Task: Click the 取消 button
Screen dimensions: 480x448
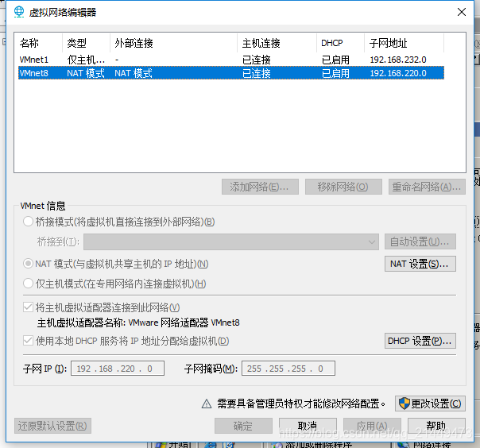Action: click(x=308, y=426)
